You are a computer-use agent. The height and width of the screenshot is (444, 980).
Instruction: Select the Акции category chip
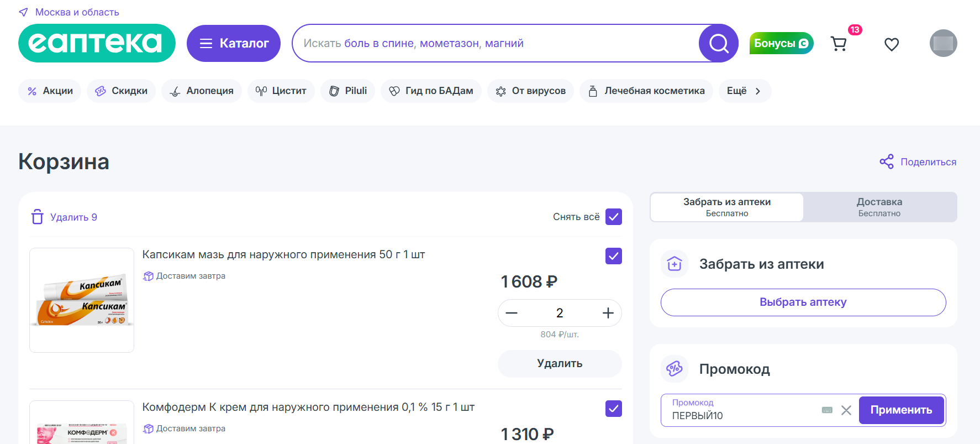pyautogui.click(x=50, y=91)
